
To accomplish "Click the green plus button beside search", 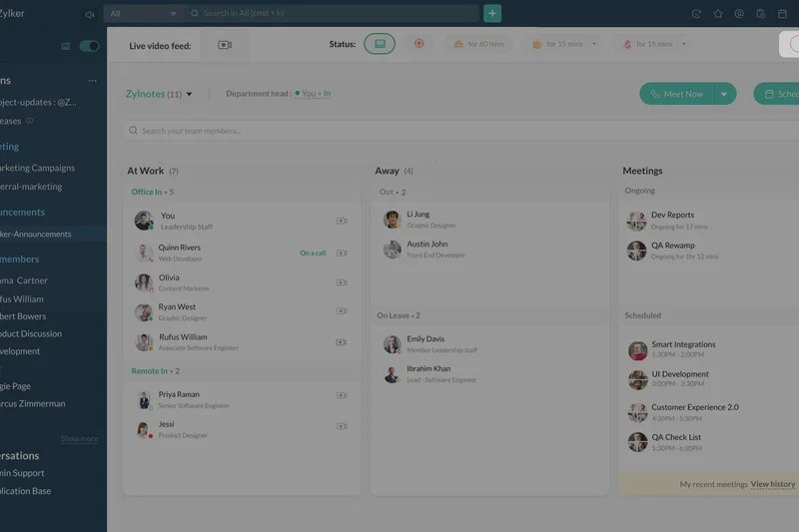I will pos(492,13).
